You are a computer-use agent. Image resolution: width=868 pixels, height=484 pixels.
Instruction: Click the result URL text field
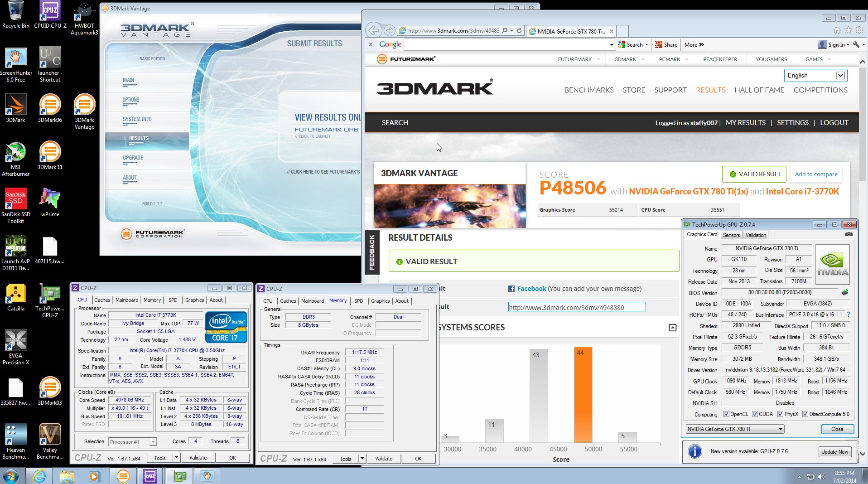pyautogui.click(x=577, y=307)
